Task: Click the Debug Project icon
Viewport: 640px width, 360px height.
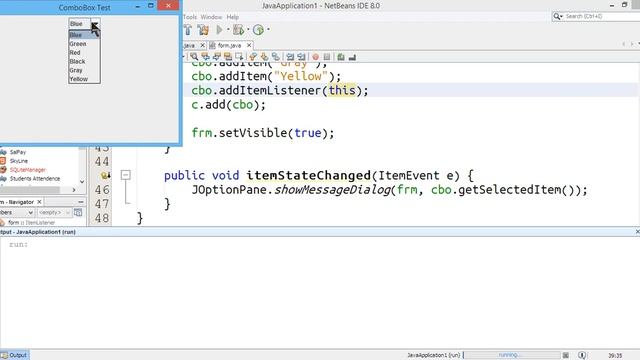Action: tap(238, 30)
